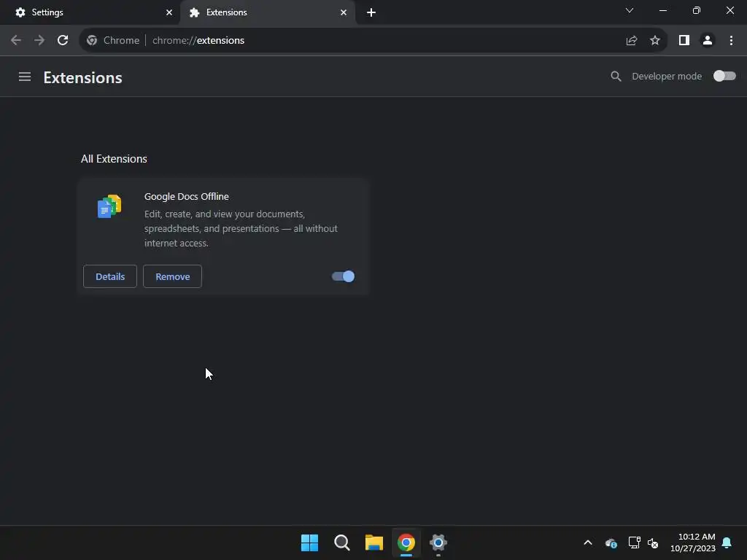Launch File Explorer from the taskbar
This screenshot has height=560, width=747.
coord(374,542)
